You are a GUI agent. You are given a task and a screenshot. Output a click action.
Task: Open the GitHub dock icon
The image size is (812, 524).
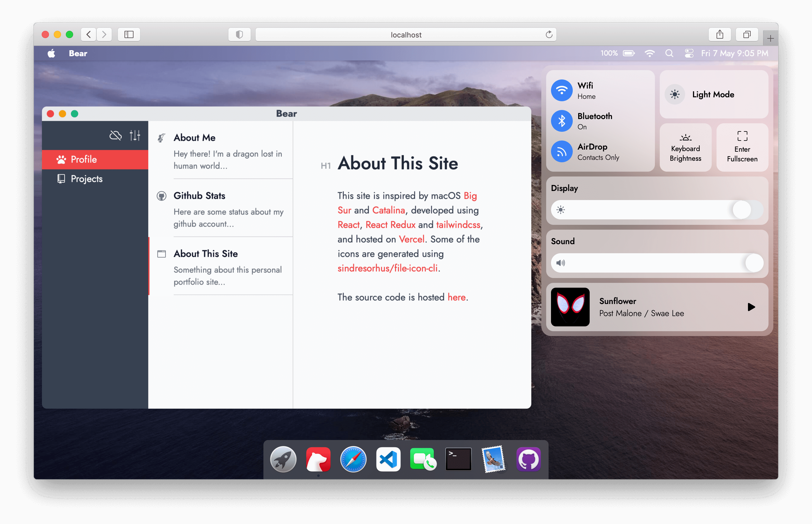(528, 459)
